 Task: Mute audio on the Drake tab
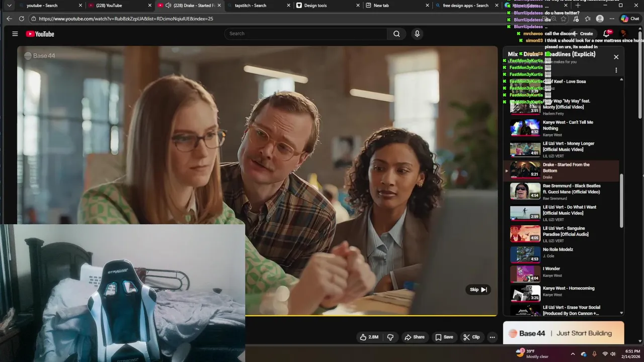coord(168,6)
